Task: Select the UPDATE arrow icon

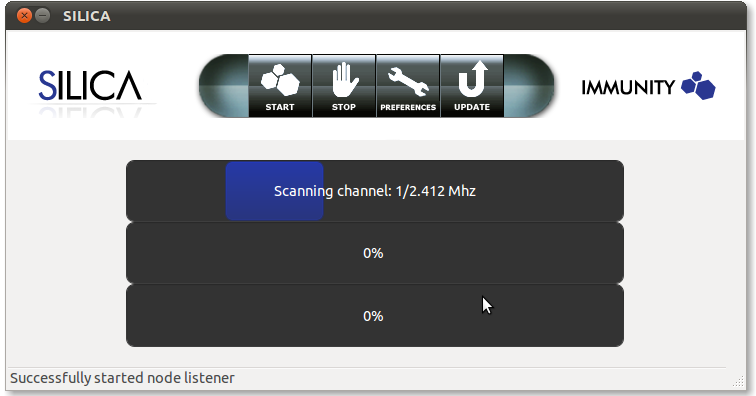Action: tap(472, 79)
